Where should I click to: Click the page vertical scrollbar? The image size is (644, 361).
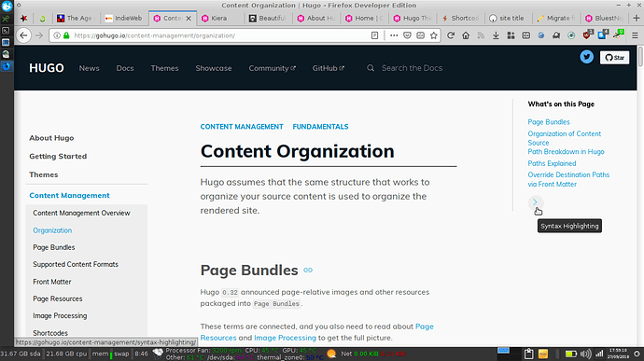coord(640,196)
